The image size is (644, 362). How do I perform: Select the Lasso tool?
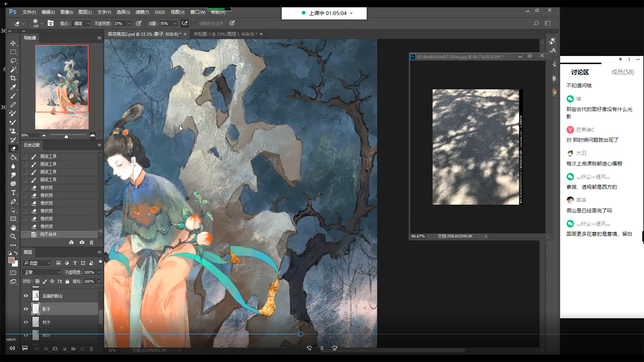coord(13,61)
